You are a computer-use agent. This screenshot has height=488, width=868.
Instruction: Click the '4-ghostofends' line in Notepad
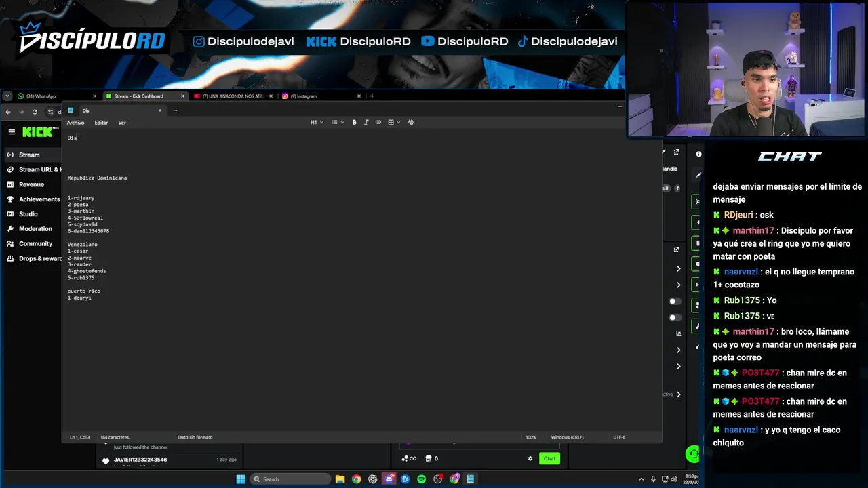pyautogui.click(x=87, y=271)
